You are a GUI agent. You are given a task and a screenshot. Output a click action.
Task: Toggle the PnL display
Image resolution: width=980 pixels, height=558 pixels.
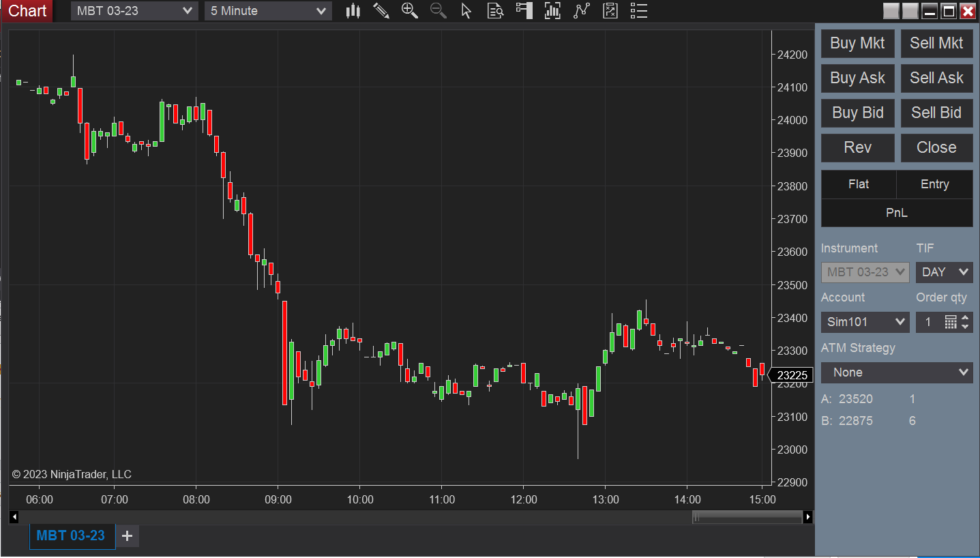click(x=896, y=213)
